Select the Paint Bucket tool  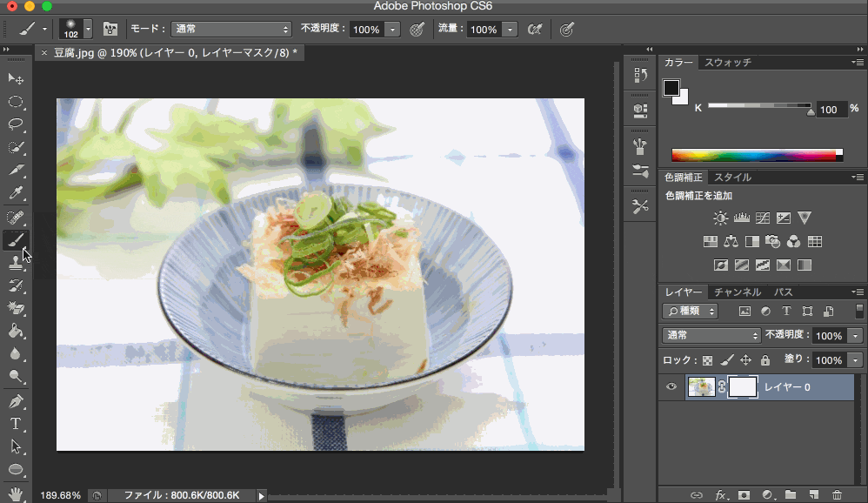click(16, 332)
